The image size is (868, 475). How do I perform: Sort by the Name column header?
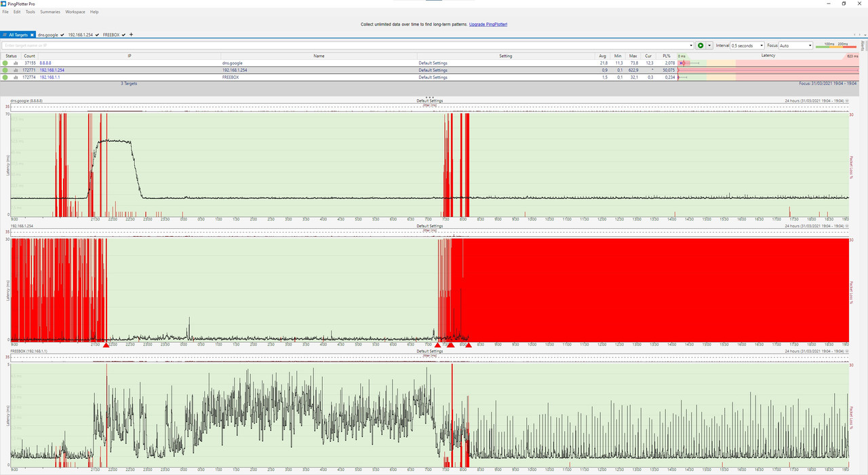tap(319, 56)
